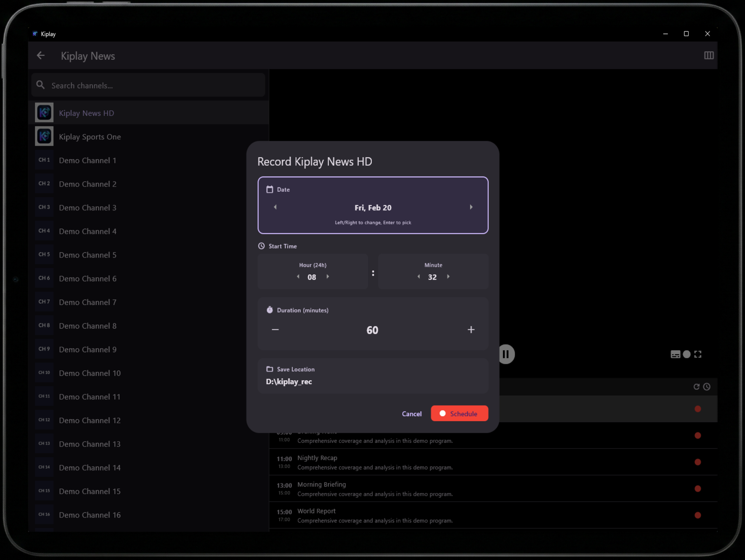Open Demo Channel 5 from the channel list
The width and height of the screenshot is (745, 560).
(x=88, y=255)
